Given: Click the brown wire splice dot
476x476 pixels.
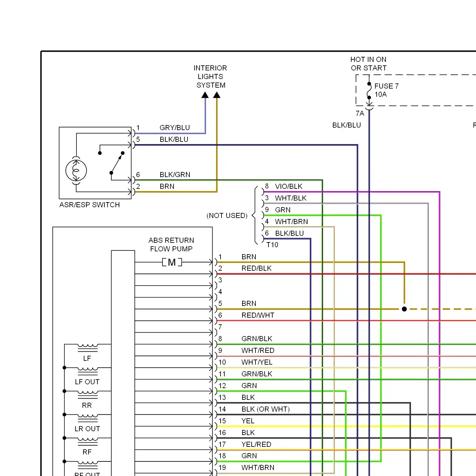Looking at the screenshot, I should 404,309.
